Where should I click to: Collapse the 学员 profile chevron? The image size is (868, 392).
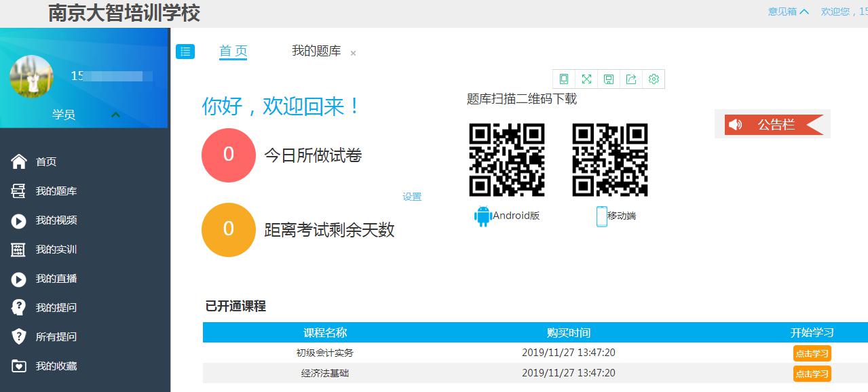(x=115, y=115)
